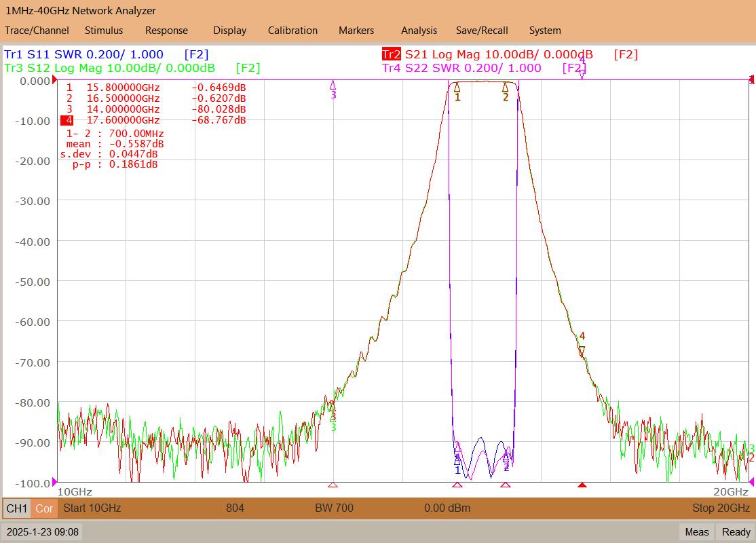
Task: Click the 804 points value in status bar
Action: click(x=235, y=508)
